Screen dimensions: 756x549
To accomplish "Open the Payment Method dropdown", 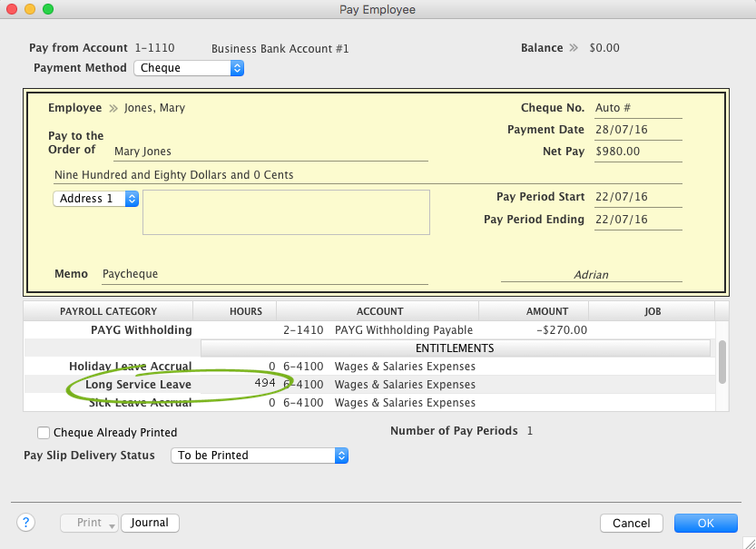I will [189, 68].
